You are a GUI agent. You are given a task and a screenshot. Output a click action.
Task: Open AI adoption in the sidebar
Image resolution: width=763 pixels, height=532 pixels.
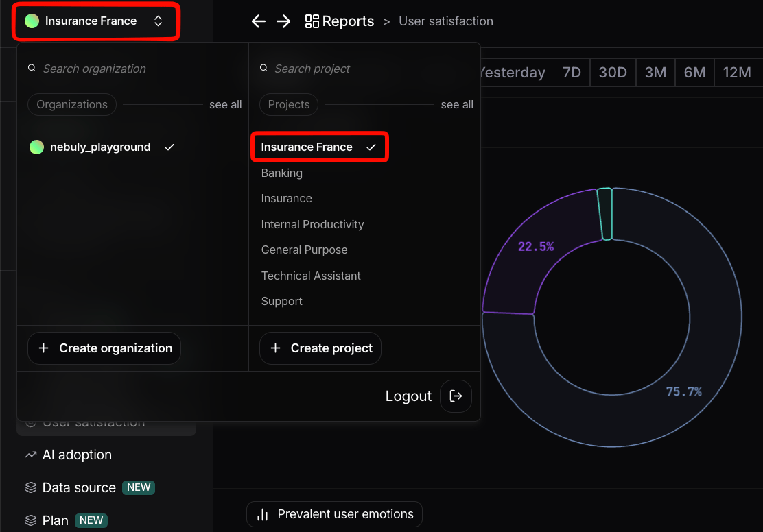77,455
